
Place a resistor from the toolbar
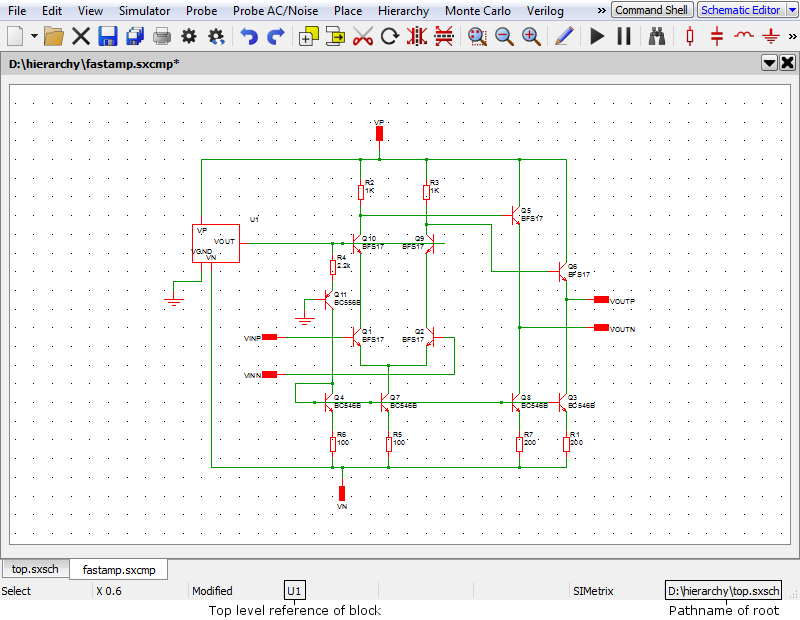[x=689, y=37]
